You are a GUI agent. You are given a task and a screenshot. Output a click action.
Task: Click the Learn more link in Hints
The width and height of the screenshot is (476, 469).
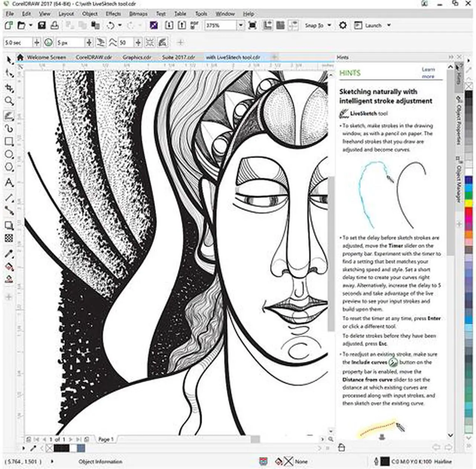pos(428,73)
